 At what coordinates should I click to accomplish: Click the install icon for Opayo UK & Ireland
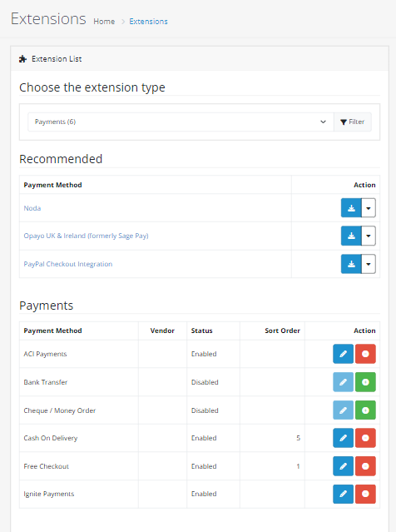pos(351,236)
